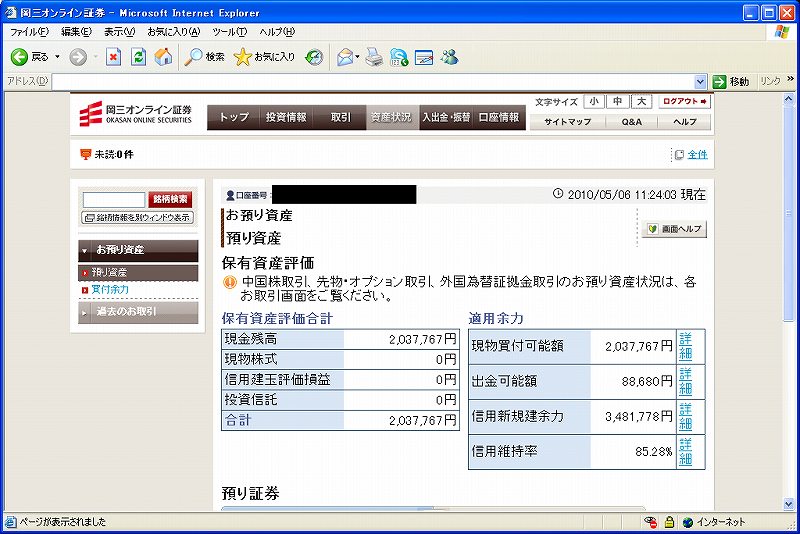
Task: Open the お気に入り(A) menu
Action: click(174, 32)
